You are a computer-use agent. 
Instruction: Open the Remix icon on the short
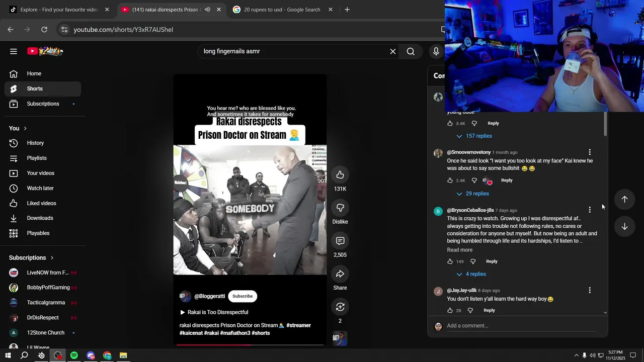[x=340, y=307]
